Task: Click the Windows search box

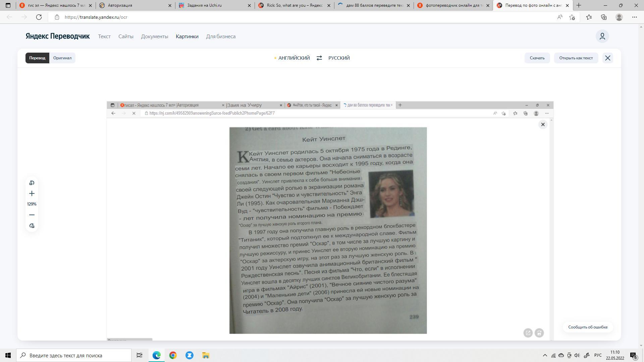Action: (x=74, y=355)
